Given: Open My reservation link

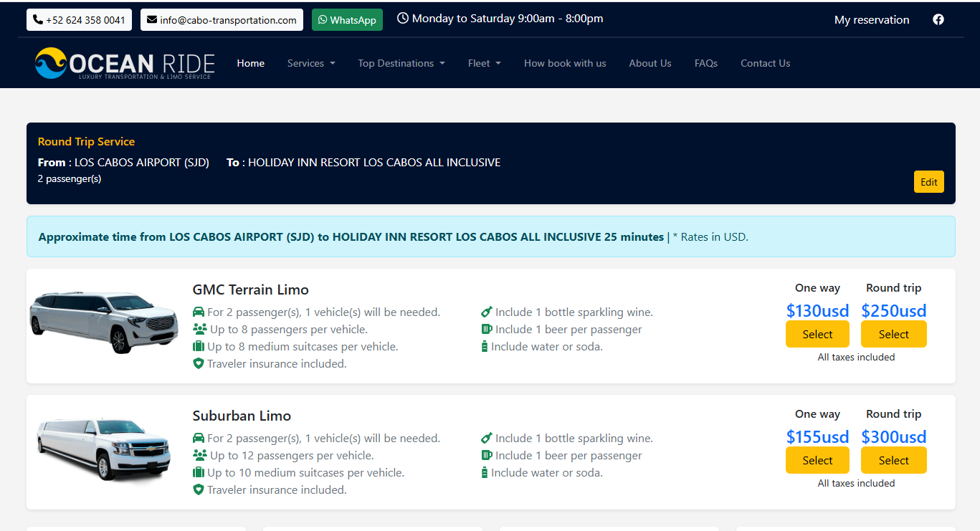Looking at the screenshot, I should coord(871,20).
